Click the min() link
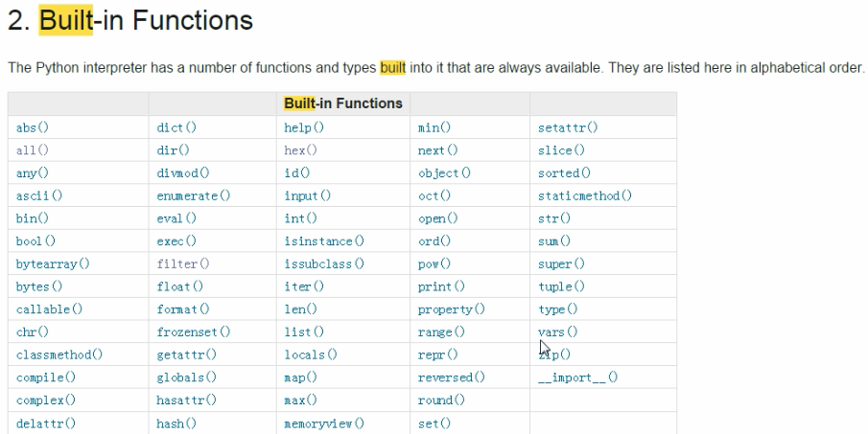 click(434, 127)
